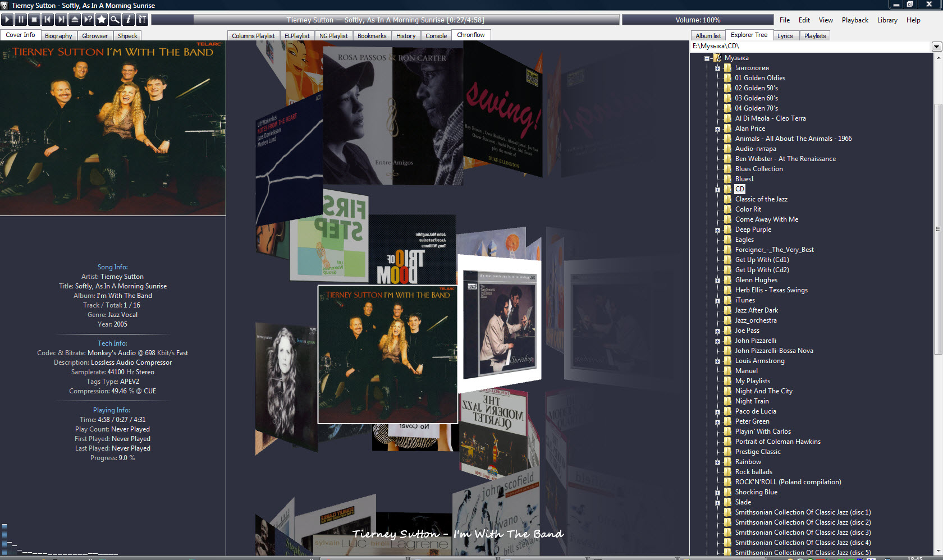The height and width of the screenshot is (560, 943).
Task: Click the info 'i' toolbar icon
Action: (129, 20)
